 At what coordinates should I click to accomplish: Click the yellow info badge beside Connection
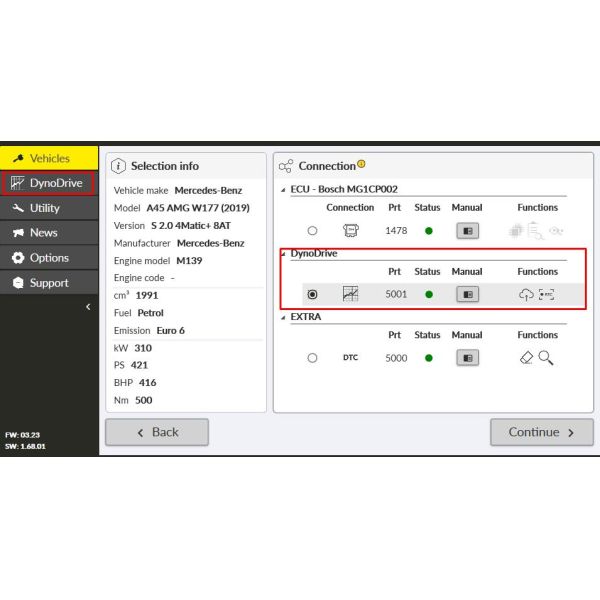[361, 164]
